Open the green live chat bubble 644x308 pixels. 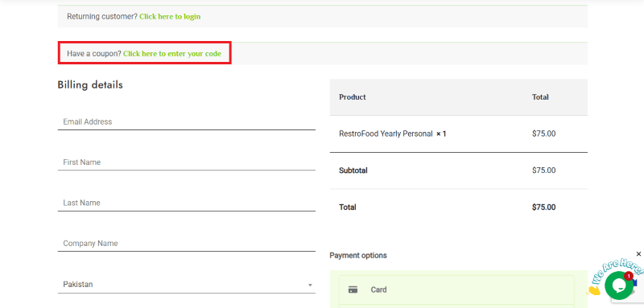click(x=619, y=285)
